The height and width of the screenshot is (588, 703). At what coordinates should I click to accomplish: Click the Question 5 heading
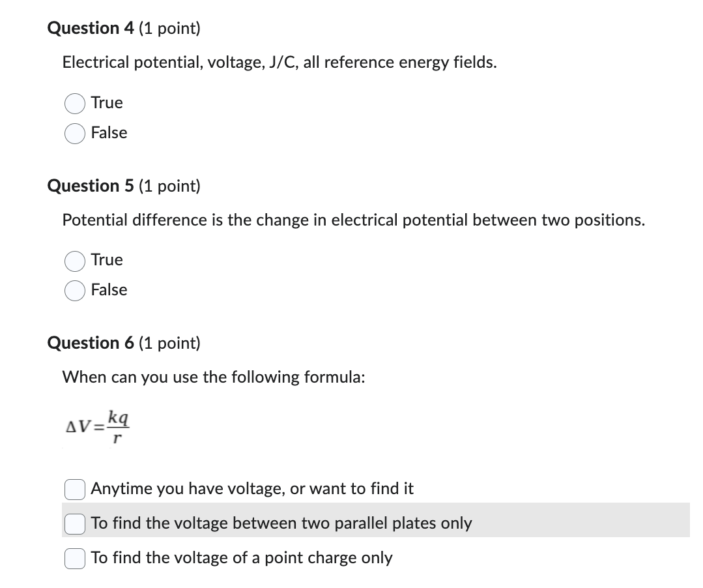coord(124,186)
